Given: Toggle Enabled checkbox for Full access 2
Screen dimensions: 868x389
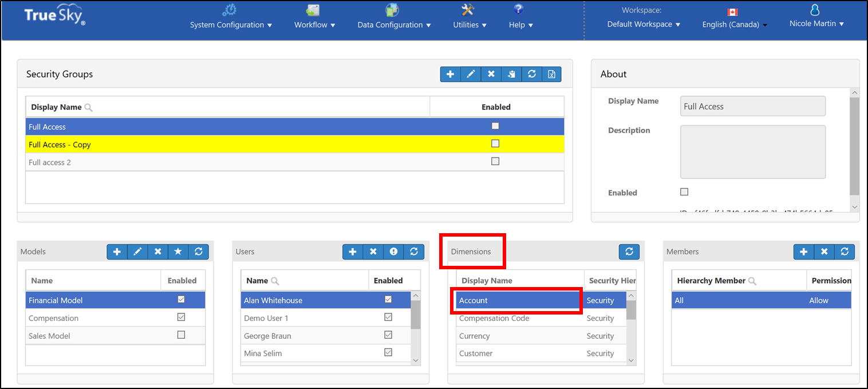Looking at the screenshot, I should tap(495, 162).
